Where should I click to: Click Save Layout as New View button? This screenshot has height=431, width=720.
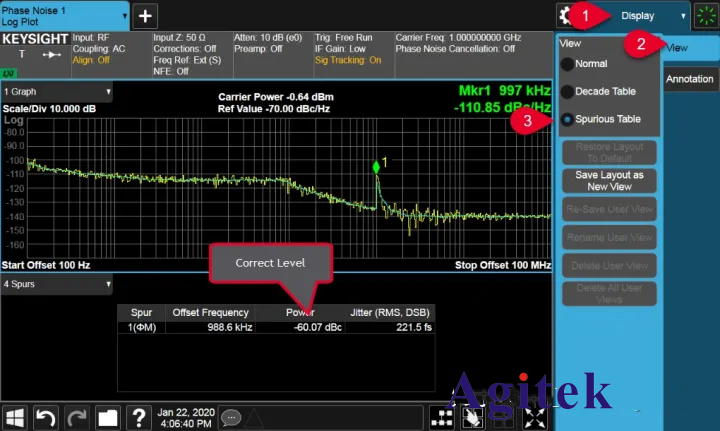tap(608, 181)
